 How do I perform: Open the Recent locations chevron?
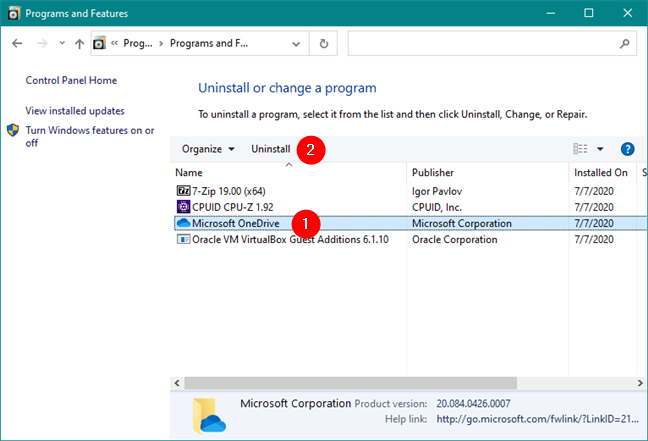(x=62, y=43)
